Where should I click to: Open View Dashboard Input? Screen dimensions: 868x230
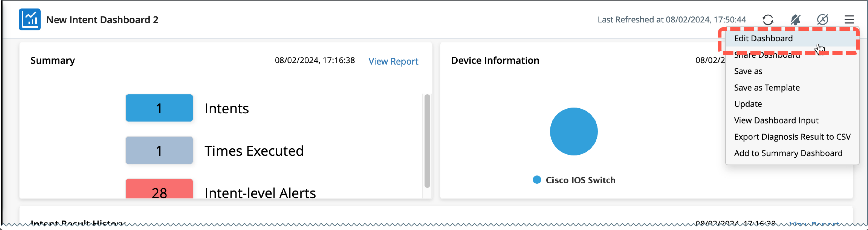pyautogui.click(x=776, y=120)
